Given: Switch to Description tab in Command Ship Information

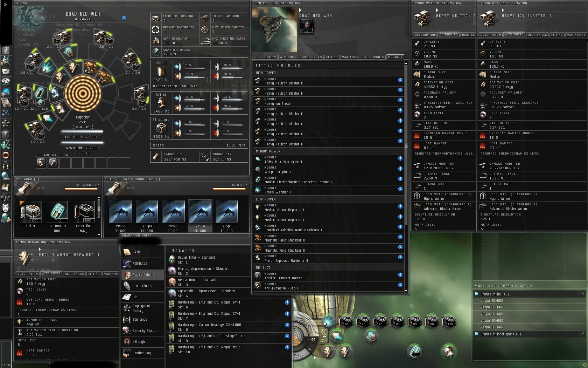Looking at the screenshot, I should 266,57.
